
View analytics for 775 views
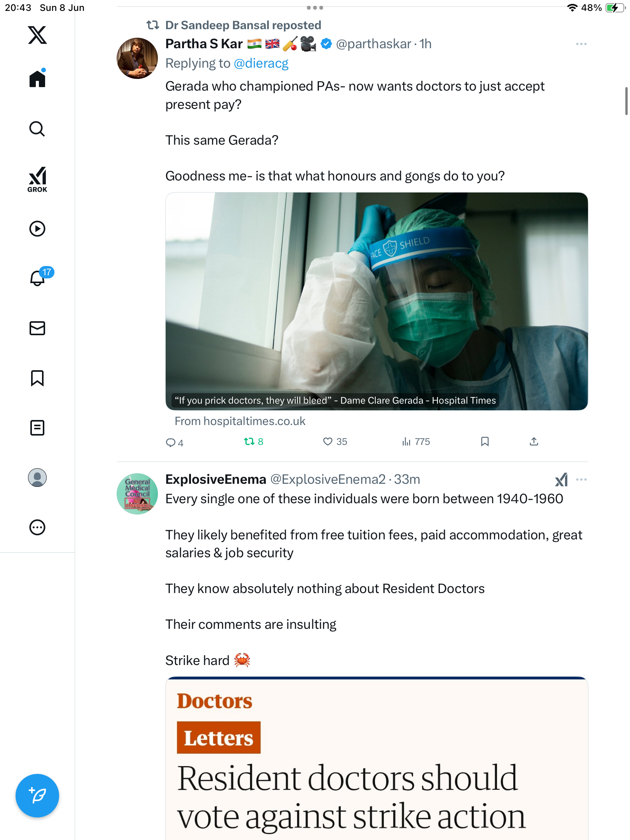pos(416,442)
